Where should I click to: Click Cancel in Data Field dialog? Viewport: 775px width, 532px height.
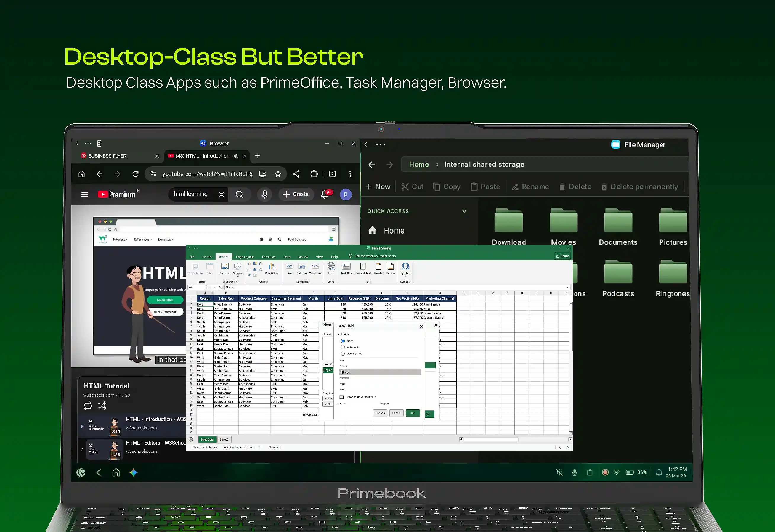click(x=396, y=413)
